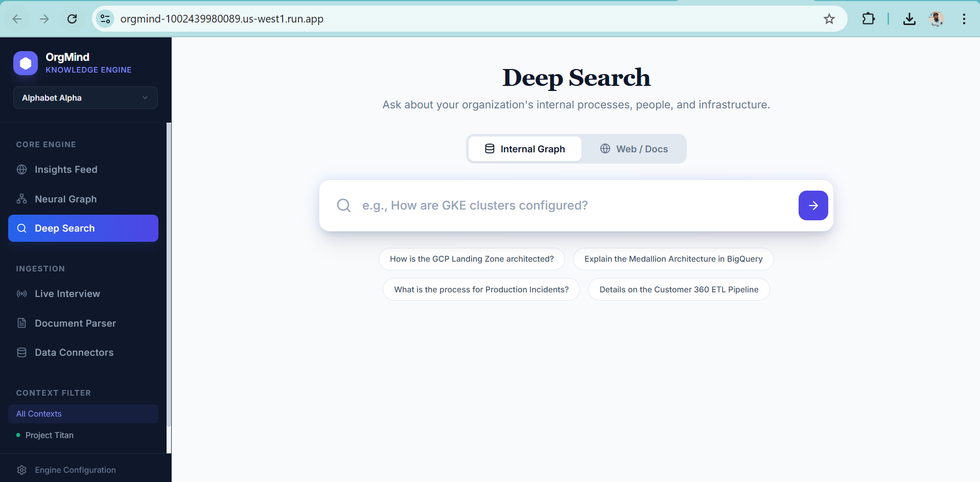Click the address bar URL text

pyautogui.click(x=222, y=19)
